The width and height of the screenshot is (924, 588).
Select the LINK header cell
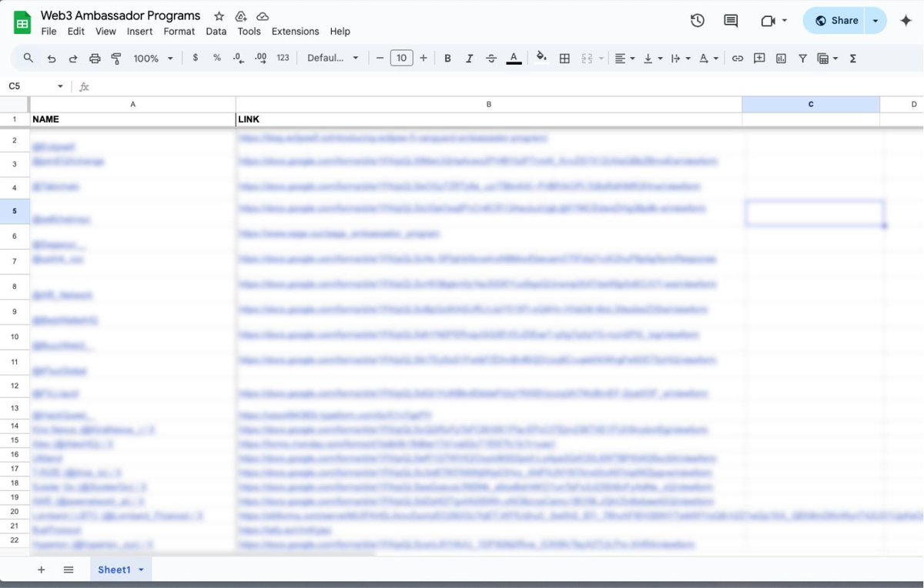click(x=489, y=119)
